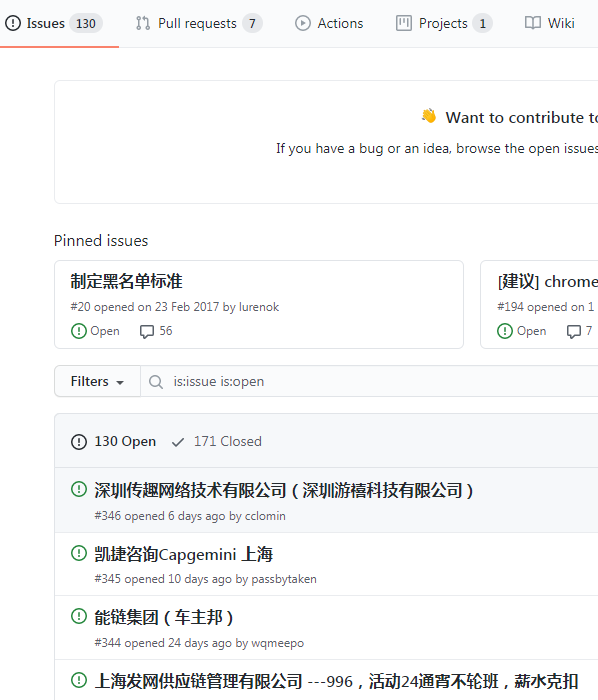
Task: Click the Open status icon on issue #20
Action: point(79,331)
